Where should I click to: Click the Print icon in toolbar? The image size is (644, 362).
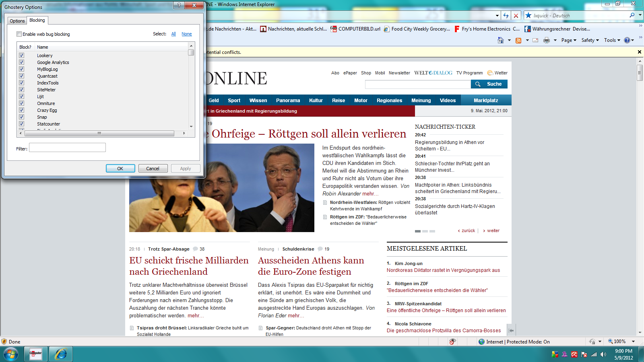click(x=546, y=40)
